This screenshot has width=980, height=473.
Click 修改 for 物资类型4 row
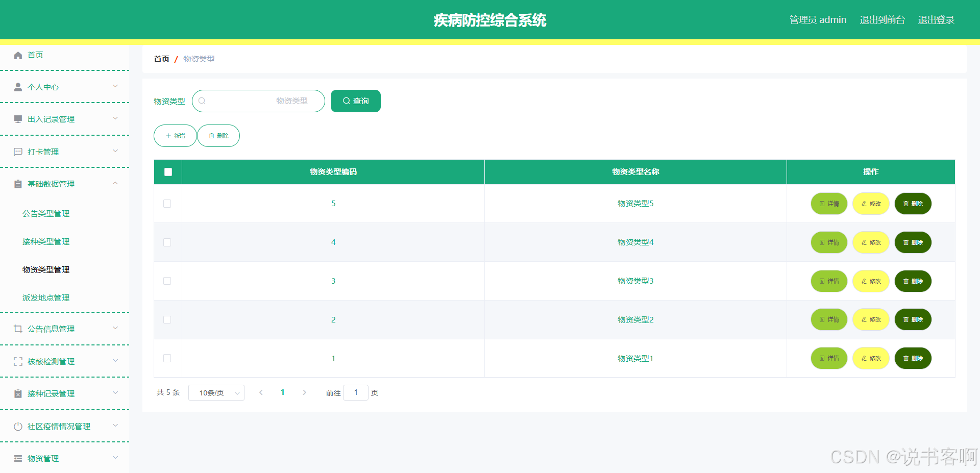click(x=871, y=242)
